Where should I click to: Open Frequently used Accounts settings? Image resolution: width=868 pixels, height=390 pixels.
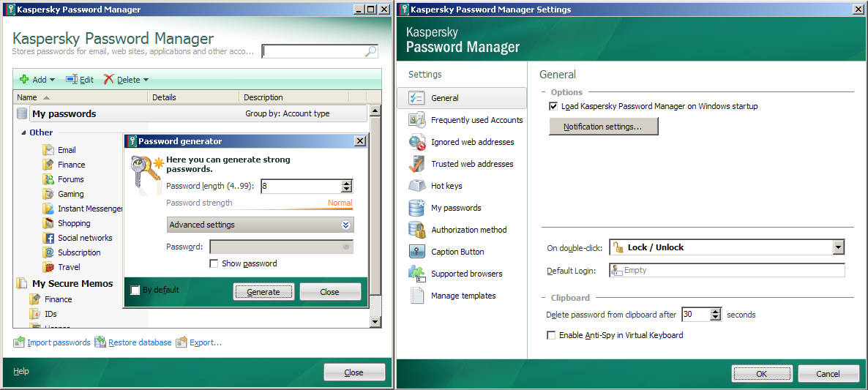tap(476, 120)
